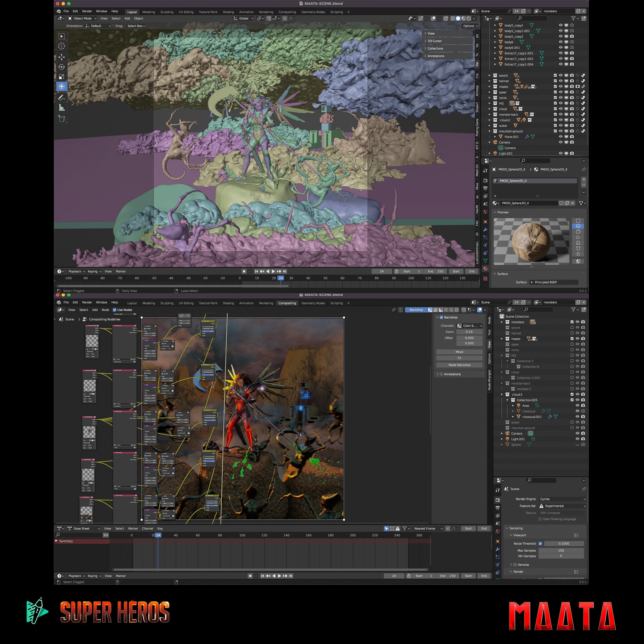This screenshot has height=644, width=644.
Task: Open Geometry Nodes tab in Compositing window
Action: [x=313, y=303]
